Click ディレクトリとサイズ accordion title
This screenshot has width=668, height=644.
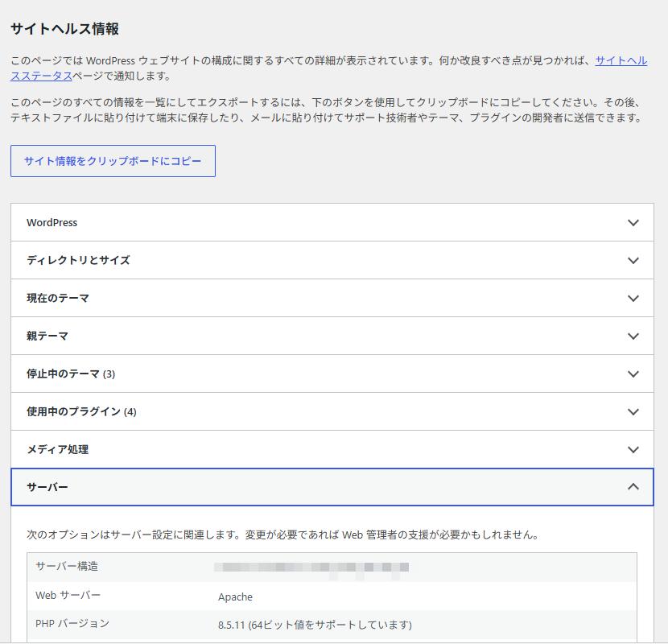click(78, 260)
